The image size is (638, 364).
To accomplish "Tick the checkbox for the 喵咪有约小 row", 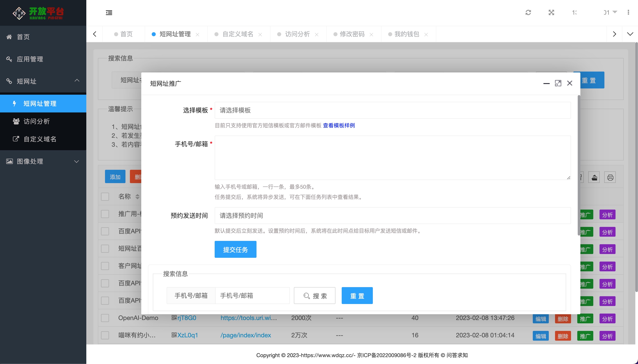I will coord(105,335).
